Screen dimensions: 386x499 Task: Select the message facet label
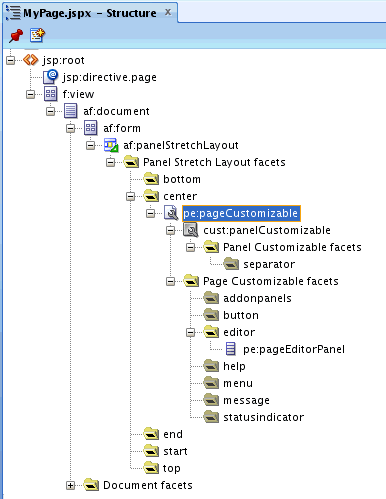pyautogui.click(x=246, y=400)
